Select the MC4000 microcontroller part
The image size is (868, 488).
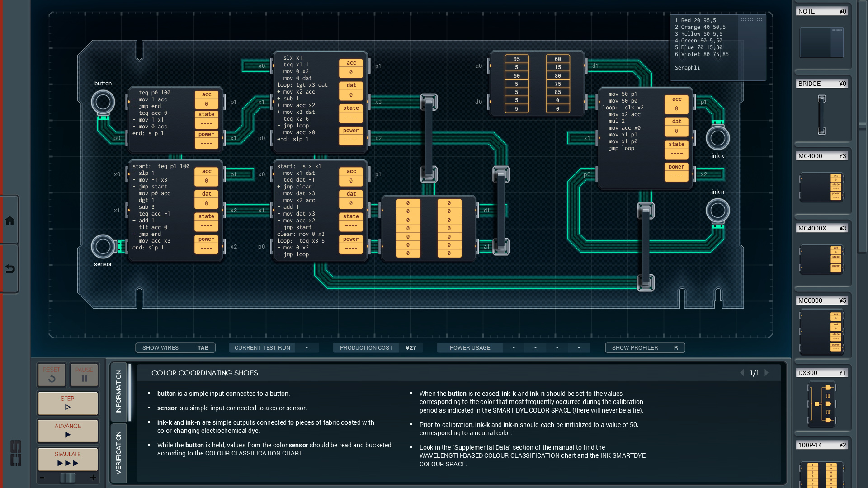point(821,187)
